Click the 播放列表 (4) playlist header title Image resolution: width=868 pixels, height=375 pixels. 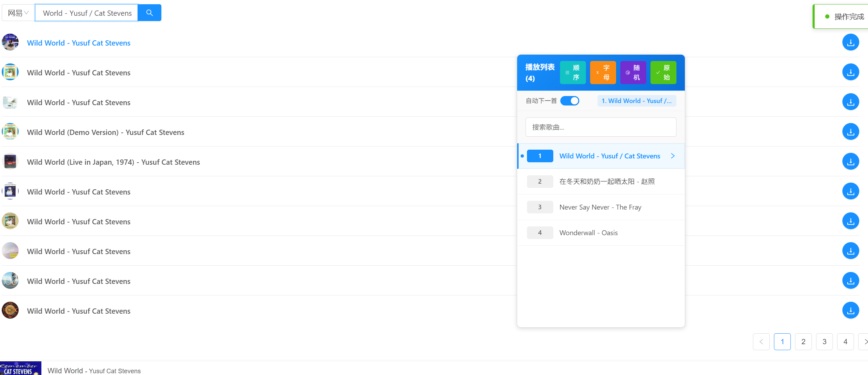tap(540, 73)
